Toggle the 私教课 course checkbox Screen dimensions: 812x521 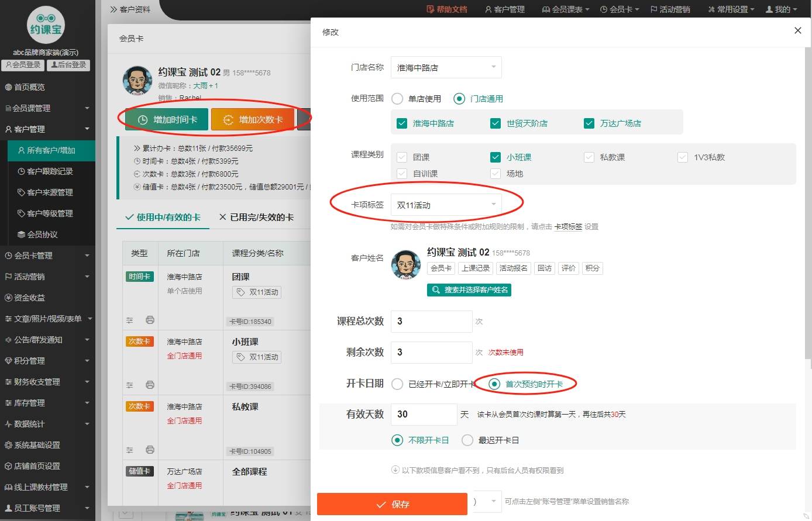pyautogui.click(x=589, y=157)
